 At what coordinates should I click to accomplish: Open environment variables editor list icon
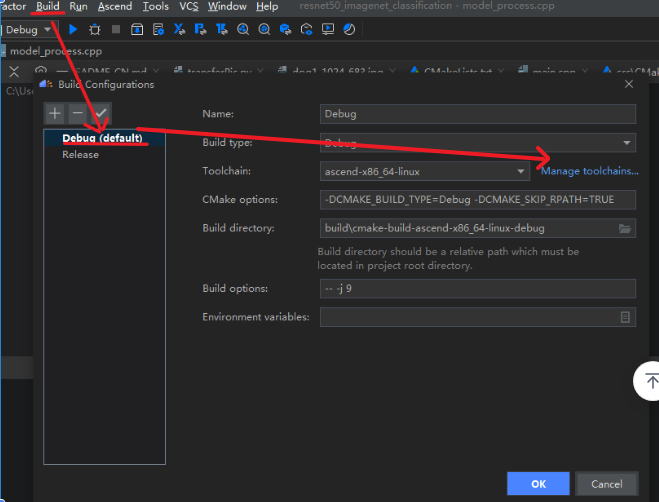click(x=625, y=317)
